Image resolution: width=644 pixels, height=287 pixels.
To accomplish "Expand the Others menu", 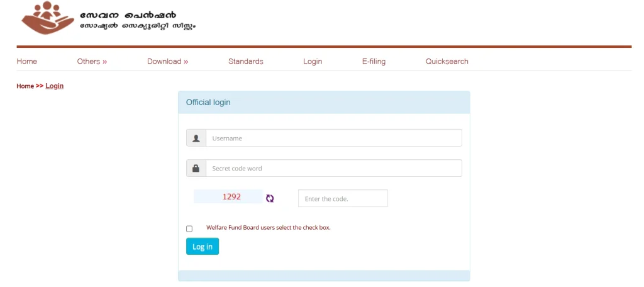I will pos(92,62).
